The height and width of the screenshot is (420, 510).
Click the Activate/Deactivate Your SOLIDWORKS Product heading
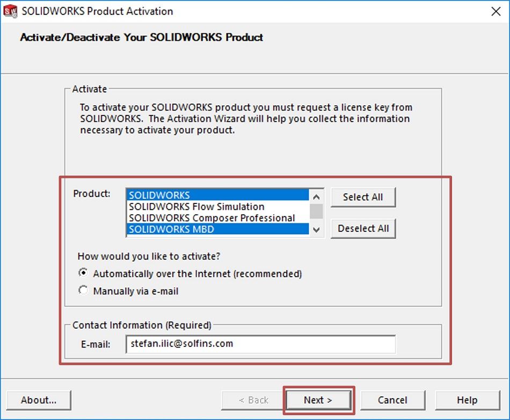click(x=141, y=38)
